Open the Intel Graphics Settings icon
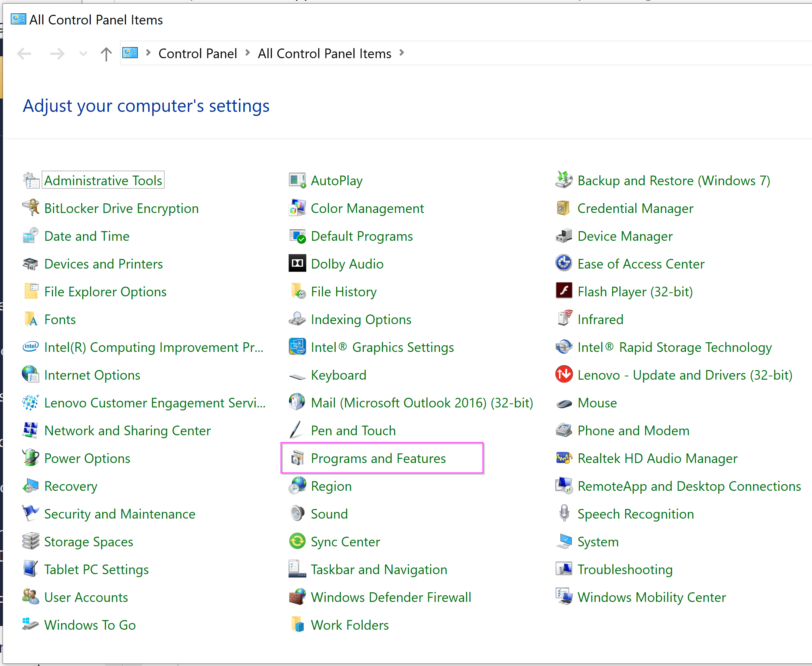The width and height of the screenshot is (812, 666). [297, 347]
